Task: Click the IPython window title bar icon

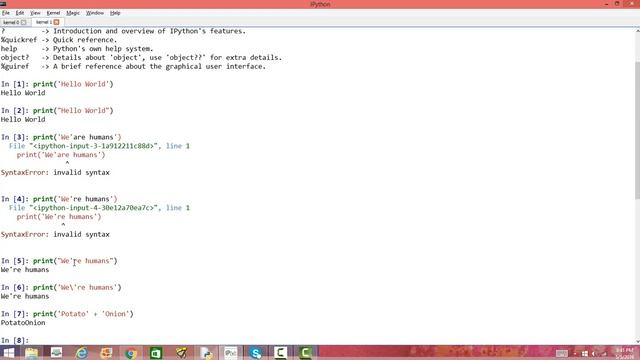Action: [3, 4]
